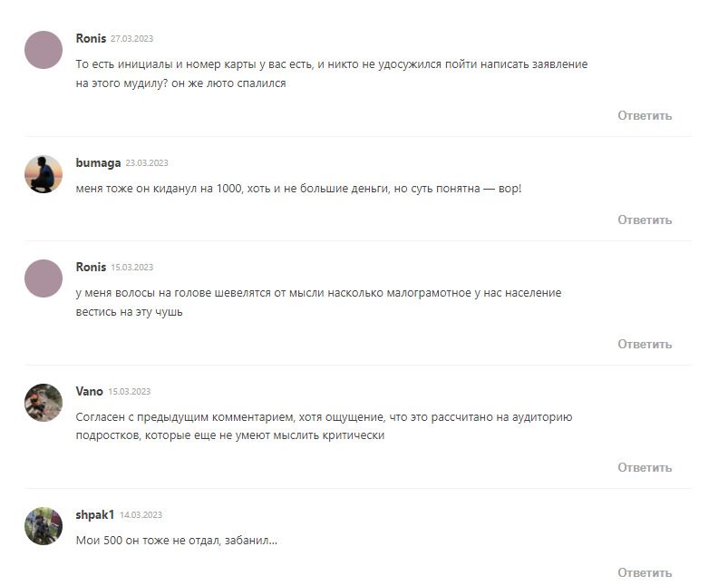Click the 27.03.2023 date next to Ronis

point(131,39)
